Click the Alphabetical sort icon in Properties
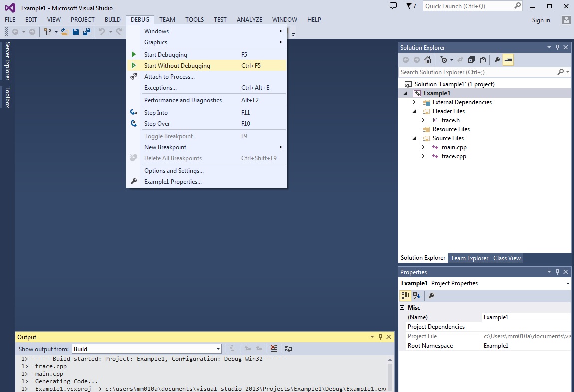 [x=417, y=295]
